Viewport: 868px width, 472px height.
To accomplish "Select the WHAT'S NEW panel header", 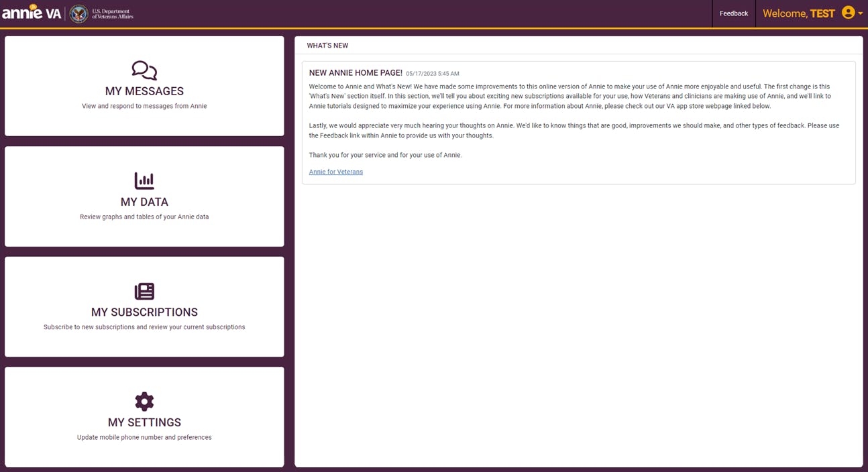I will (x=327, y=46).
